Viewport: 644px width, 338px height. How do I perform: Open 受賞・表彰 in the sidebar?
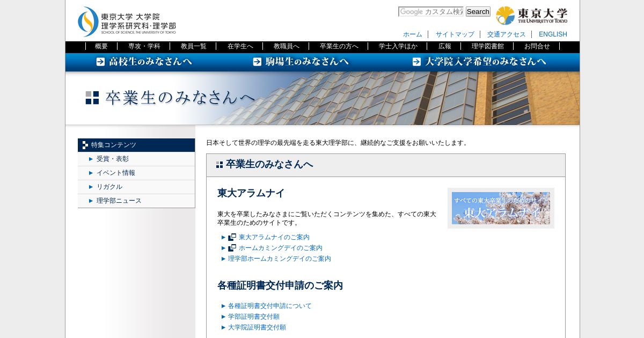click(x=136, y=159)
